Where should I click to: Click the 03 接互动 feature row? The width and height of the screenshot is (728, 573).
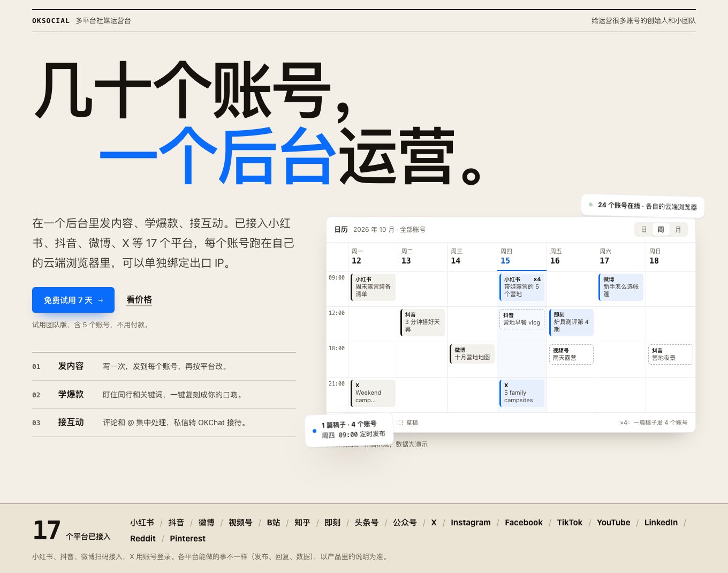[164, 423]
